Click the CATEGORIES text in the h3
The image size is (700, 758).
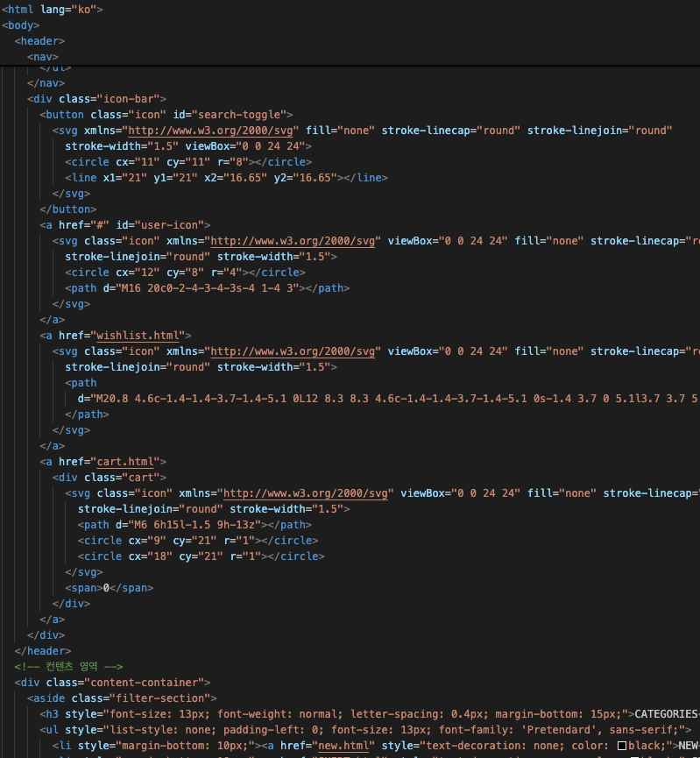tap(666, 714)
